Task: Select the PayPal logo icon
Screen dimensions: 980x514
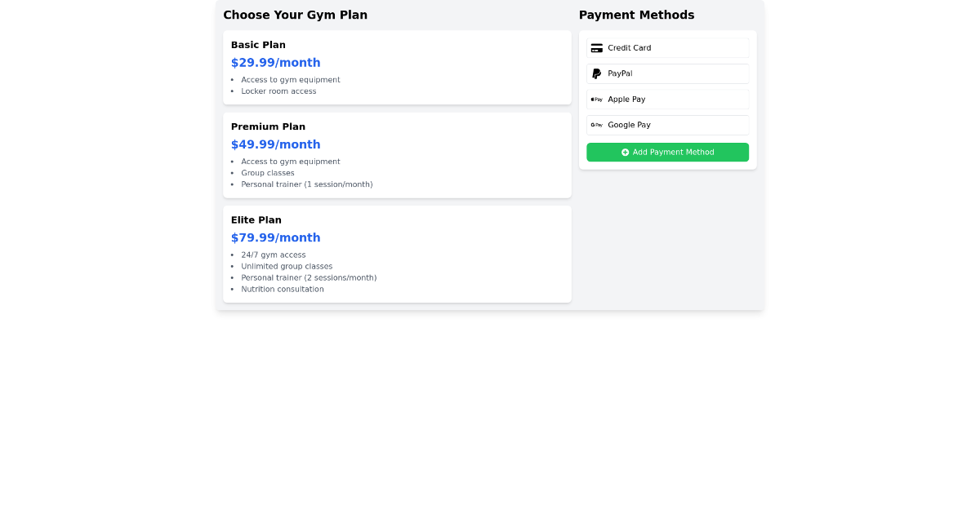Action: [x=597, y=73]
